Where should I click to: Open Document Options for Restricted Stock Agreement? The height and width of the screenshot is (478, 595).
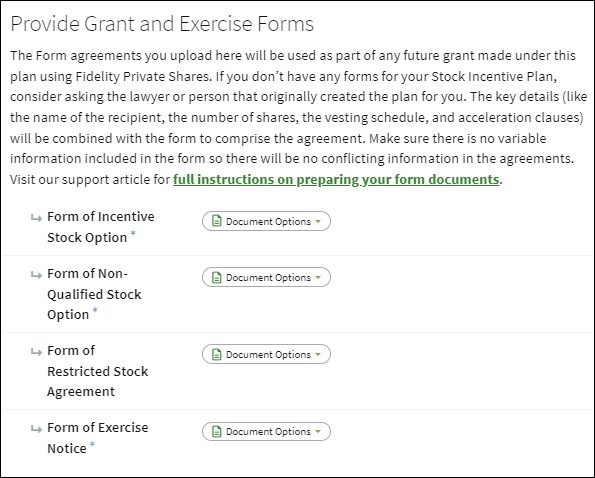(266, 354)
